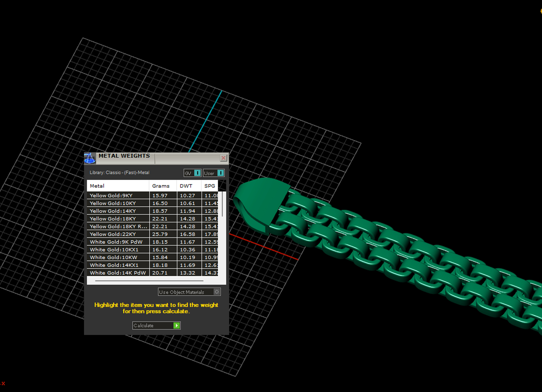Select the Yellow Gold:9KY row
542x392 pixels.
(152, 195)
